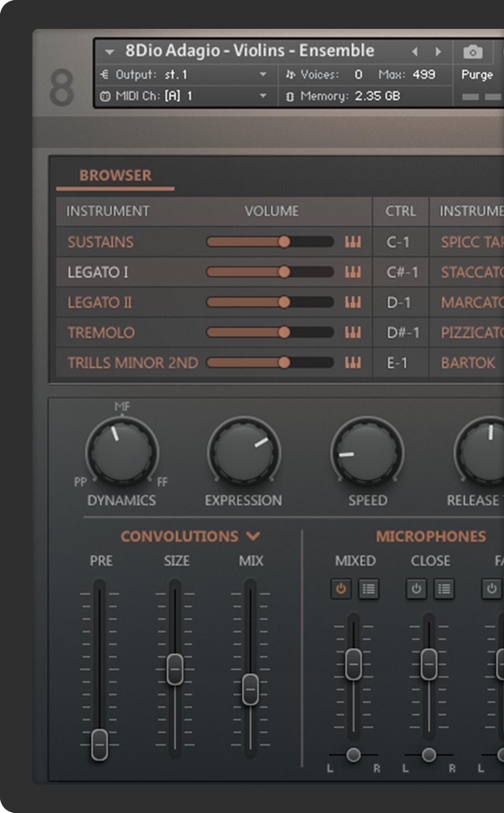Click the keyboard icon for Tremolo
The width and height of the screenshot is (504, 813).
(353, 333)
